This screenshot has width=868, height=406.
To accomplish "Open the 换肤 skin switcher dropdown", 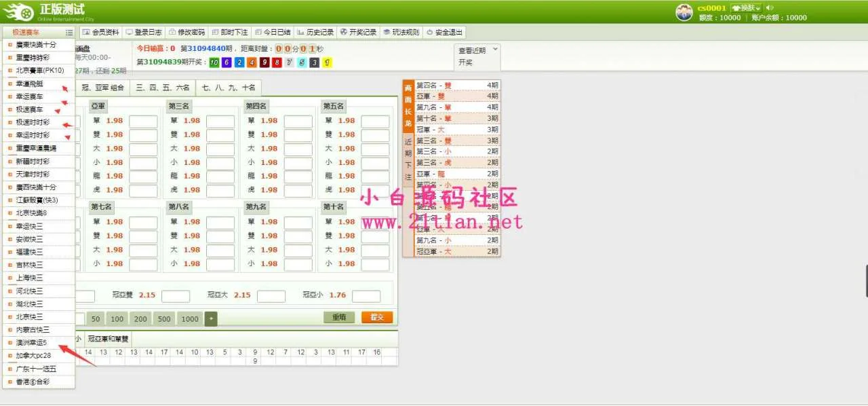I will tap(746, 7).
